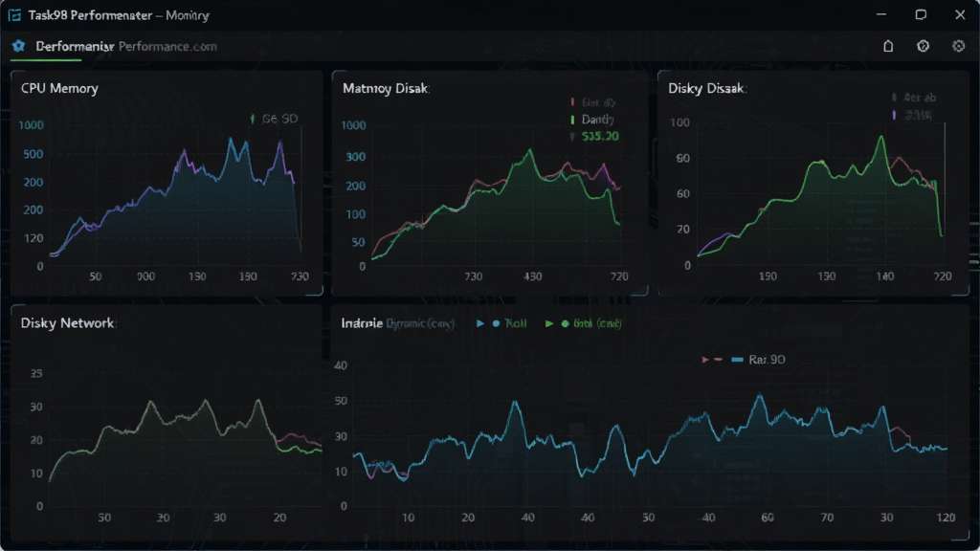Select the Performance tab
Image resolution: width=980 pixels, height=551 pixels.
[x=75, y=46]
